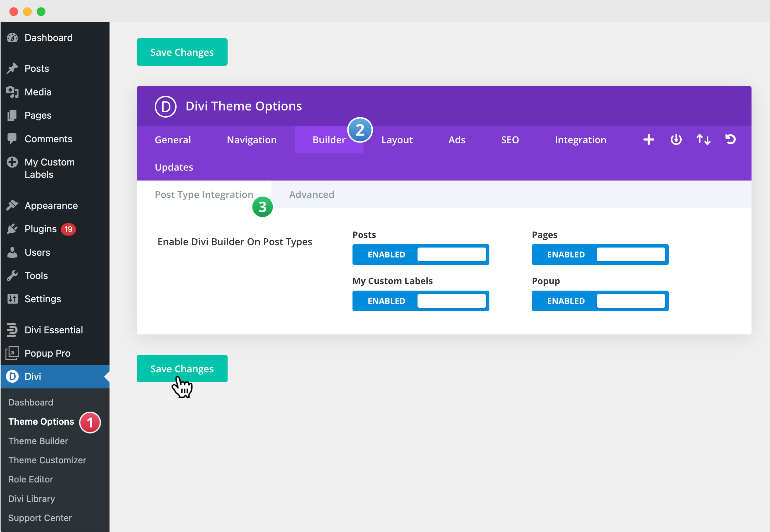Click the reset undo arrow icon
The image size is (770, 532).
[731, 139]
